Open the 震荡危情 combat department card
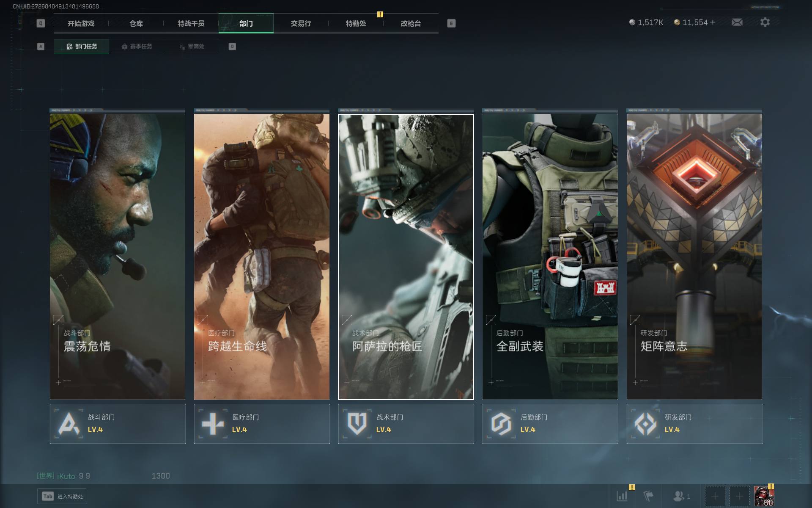This screenshot has height=508, width=812. tap(118, 256)
